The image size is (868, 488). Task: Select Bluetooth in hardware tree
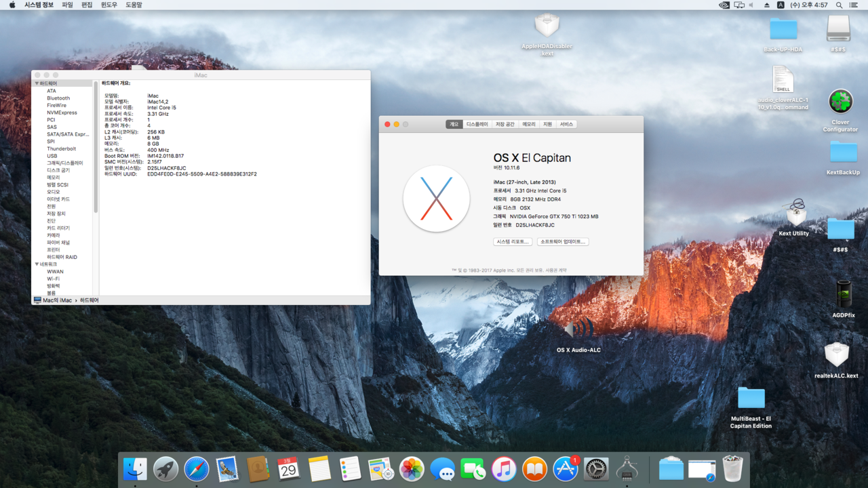[58, 98]
